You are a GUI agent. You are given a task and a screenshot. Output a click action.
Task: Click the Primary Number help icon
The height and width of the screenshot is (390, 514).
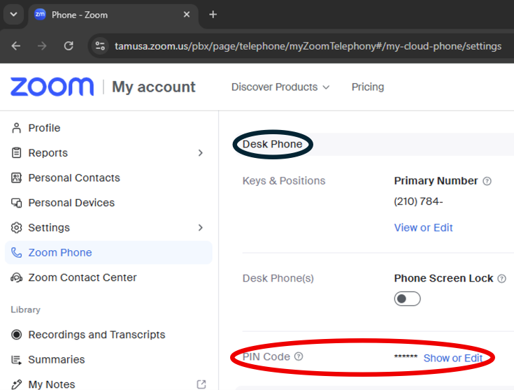pos(487,181)
